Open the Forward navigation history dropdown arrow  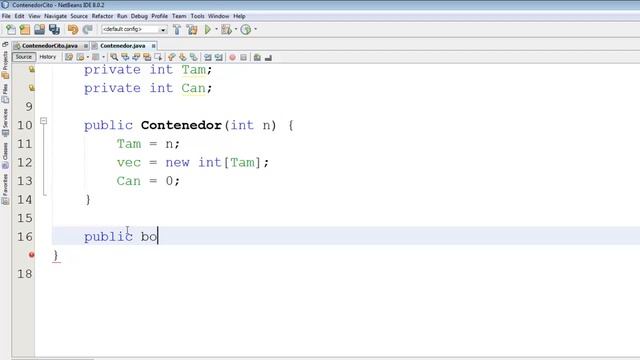(x=103, y=57)
